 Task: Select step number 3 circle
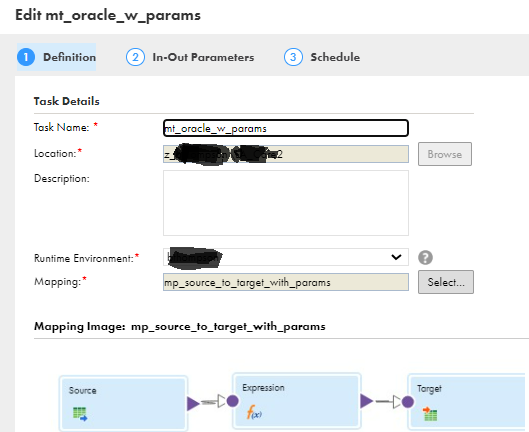pyautogui.click(x=293, y=57)
